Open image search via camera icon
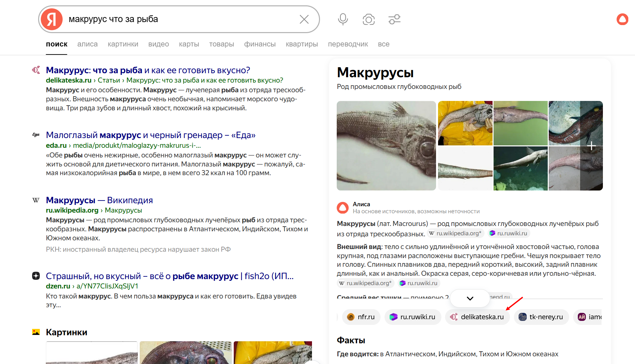This screenshot has width=635, height=364. click(368, 19)
